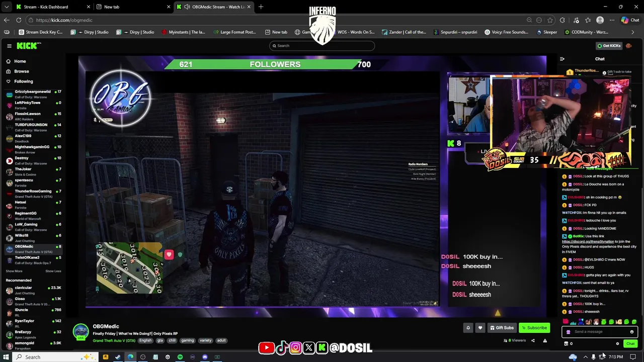644x362 pixels.
Task: Follow channel with the heart button
Action: pos(480,328)
